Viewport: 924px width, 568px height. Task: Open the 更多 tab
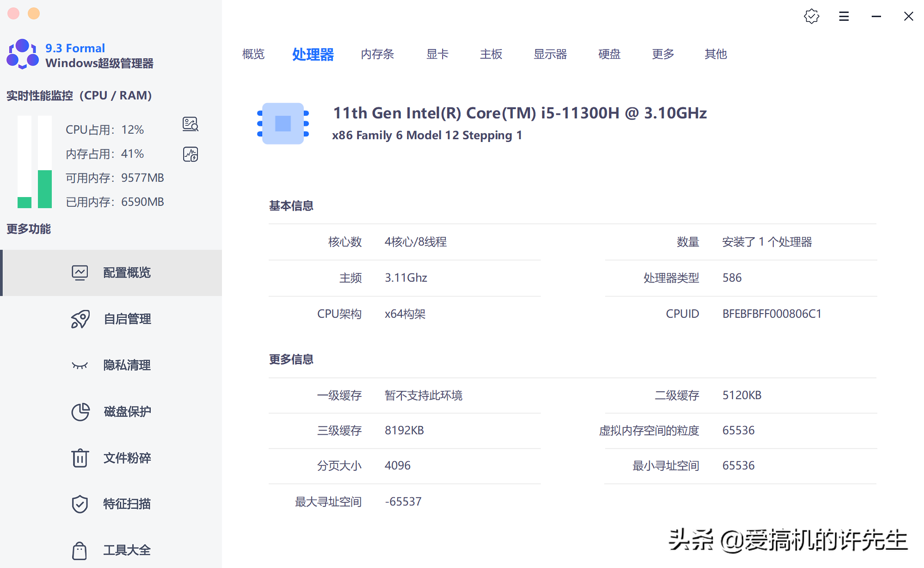pos(663,54)
